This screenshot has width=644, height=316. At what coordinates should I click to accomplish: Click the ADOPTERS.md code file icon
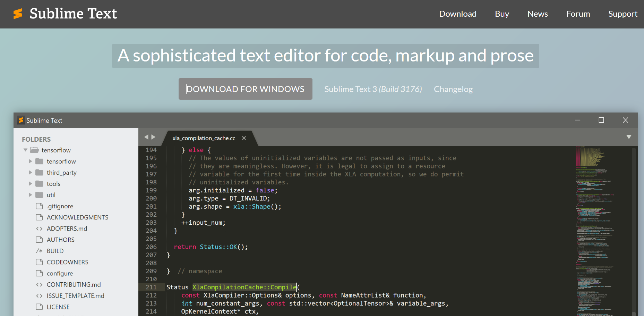pyautogui.click(x=39, y=228)
